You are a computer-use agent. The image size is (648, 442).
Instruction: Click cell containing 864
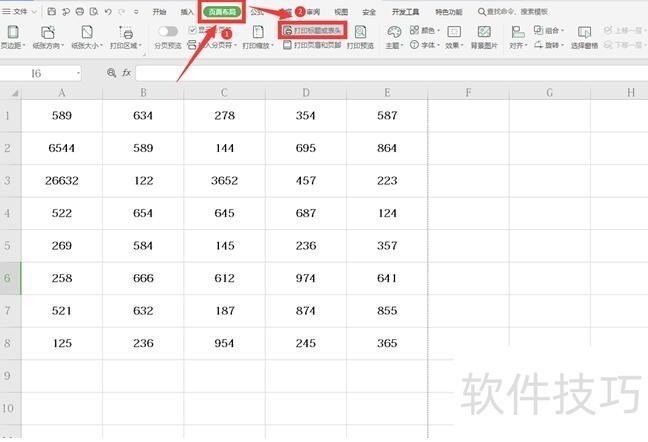[387, 148]
